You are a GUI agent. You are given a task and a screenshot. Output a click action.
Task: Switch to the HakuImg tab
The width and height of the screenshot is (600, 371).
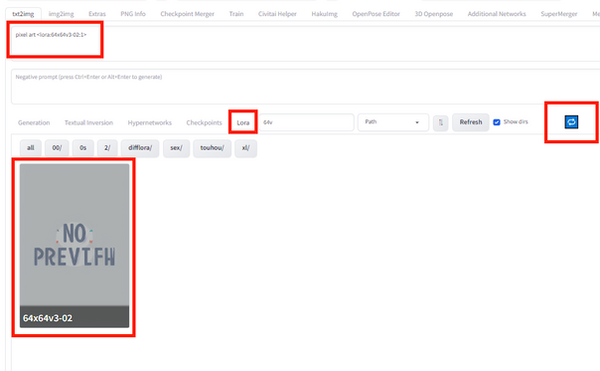click(324, 14)
